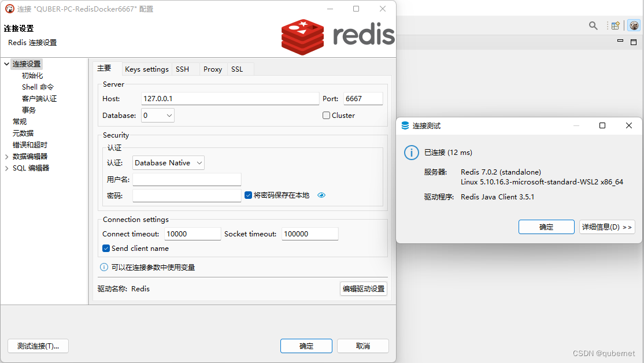This screenshot has width=644, height=363.
Task: Open the perspective icon in the background toolbar
Action: coord(615,26)
